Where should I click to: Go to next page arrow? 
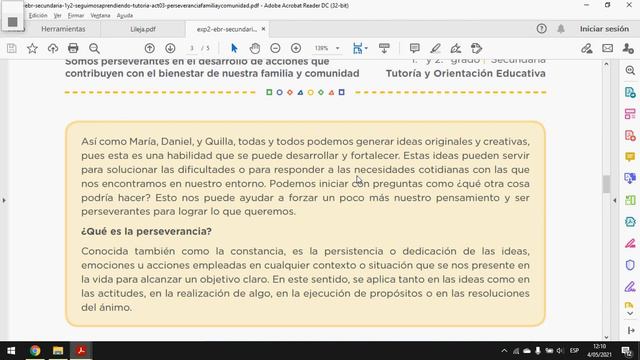click(x=170, y=49)
